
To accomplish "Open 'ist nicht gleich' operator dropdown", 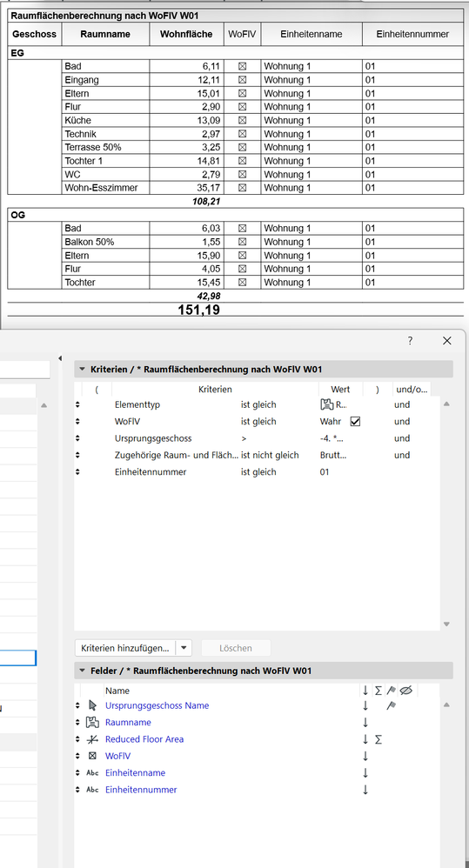I will pos(270,455).
